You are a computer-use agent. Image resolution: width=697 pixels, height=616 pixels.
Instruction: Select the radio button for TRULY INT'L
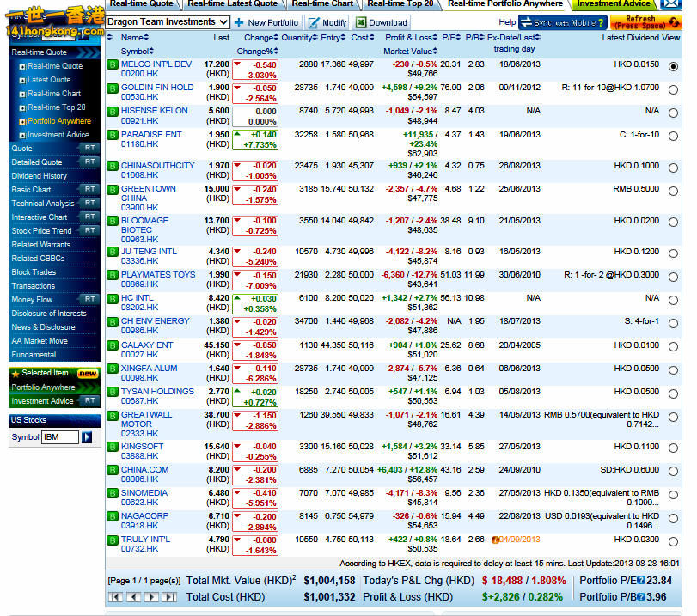[x=674, y=541]
